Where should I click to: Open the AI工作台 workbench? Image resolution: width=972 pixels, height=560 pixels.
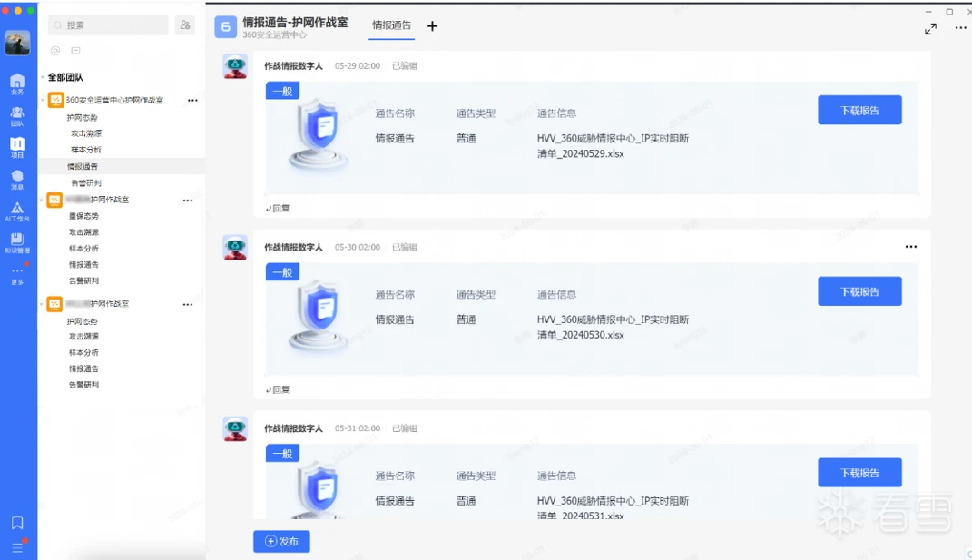(x=17, y=211)
